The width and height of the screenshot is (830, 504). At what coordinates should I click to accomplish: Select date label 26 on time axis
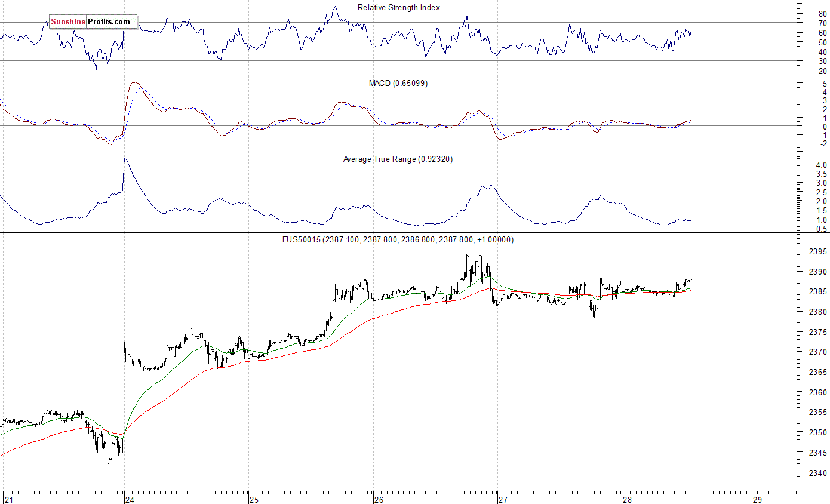(379, 499)
